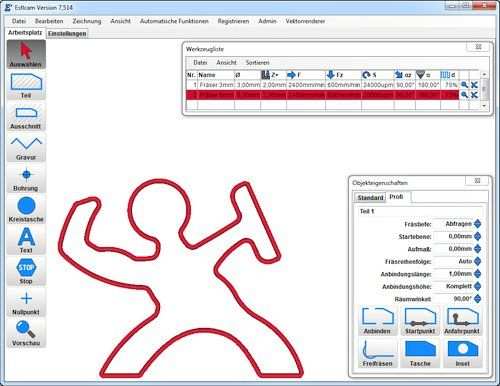Open the Vorschau preview magnifier

pos(26,333)
